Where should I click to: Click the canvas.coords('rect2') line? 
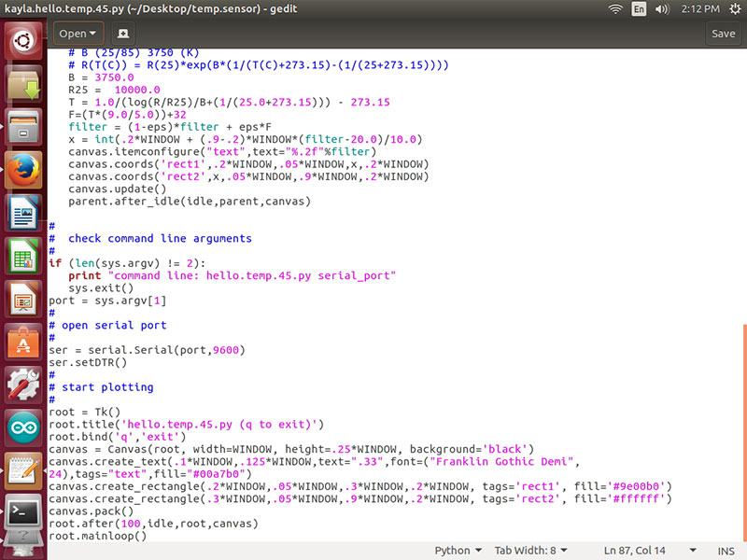(248, 176)
